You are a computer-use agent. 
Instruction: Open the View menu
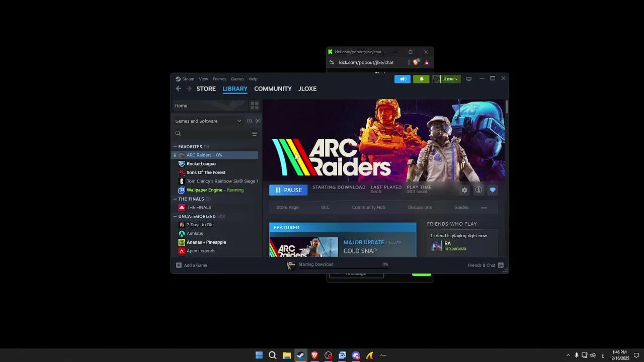click(x=203, y=79)
